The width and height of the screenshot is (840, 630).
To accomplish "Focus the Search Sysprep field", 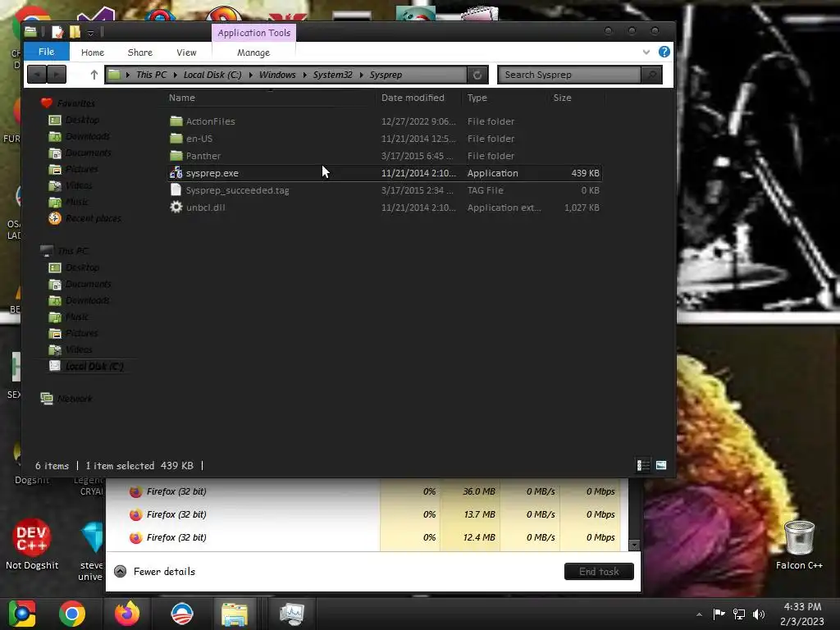I will pyautogui.click(x=569, y=75).
